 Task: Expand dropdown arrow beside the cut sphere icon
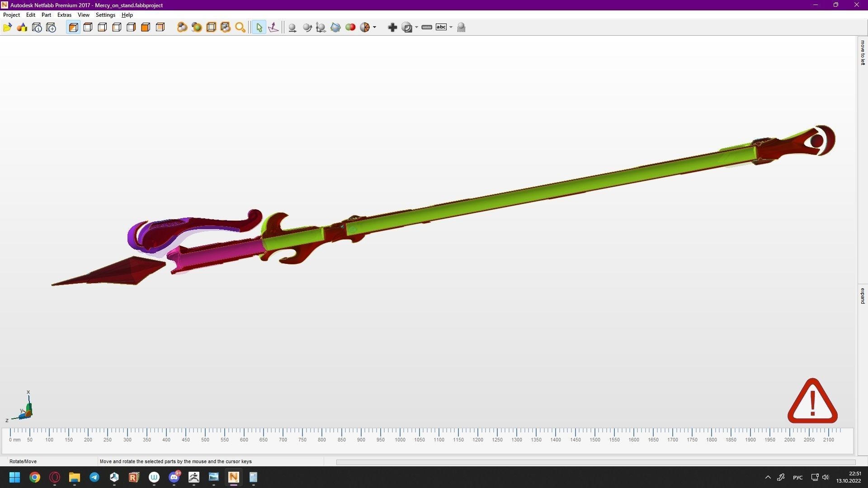(375, 28)
